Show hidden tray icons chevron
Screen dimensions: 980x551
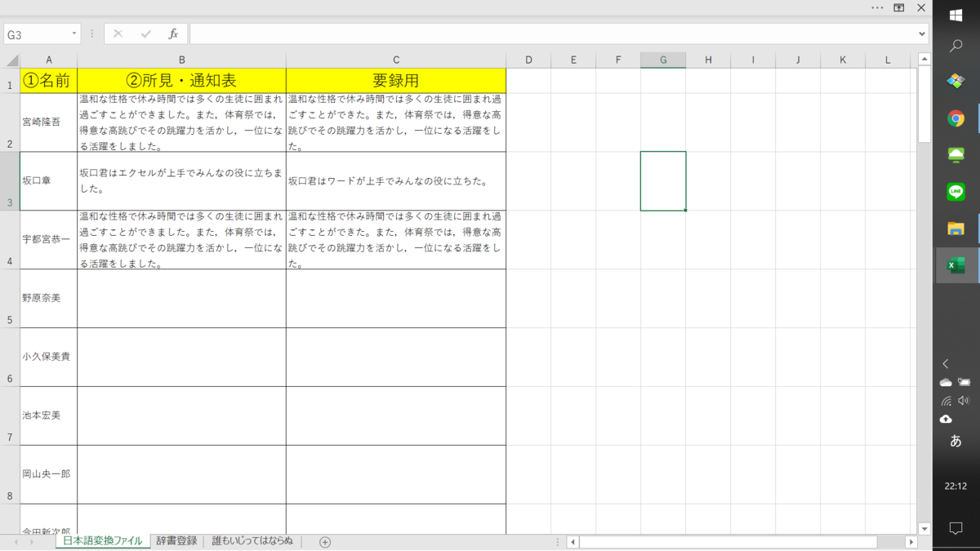point(946,364)
